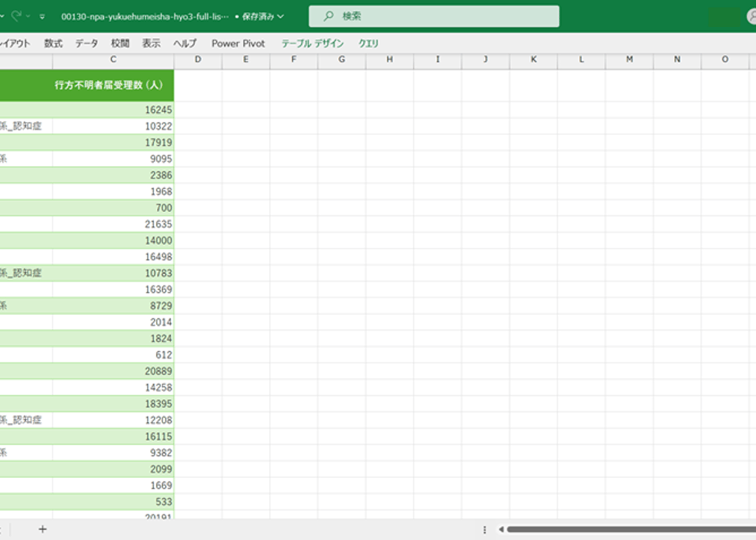The width and height of the screenshot is (756, 540).
Task: Select column G header
Action: [342, 59]
